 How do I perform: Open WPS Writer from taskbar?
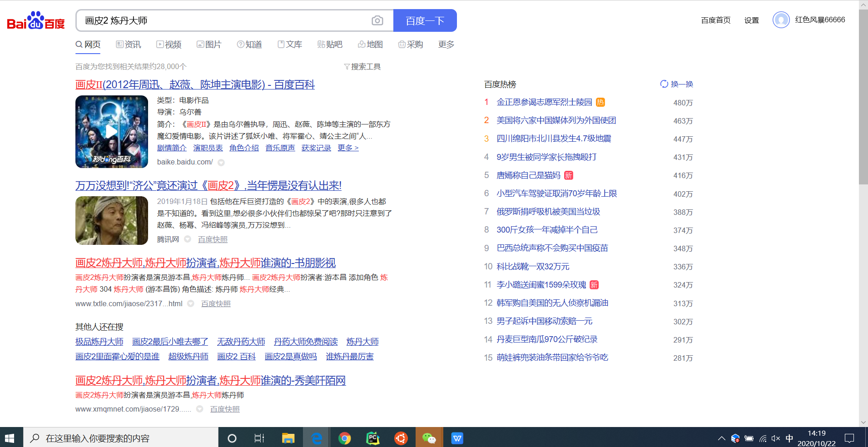coord(457,438)
